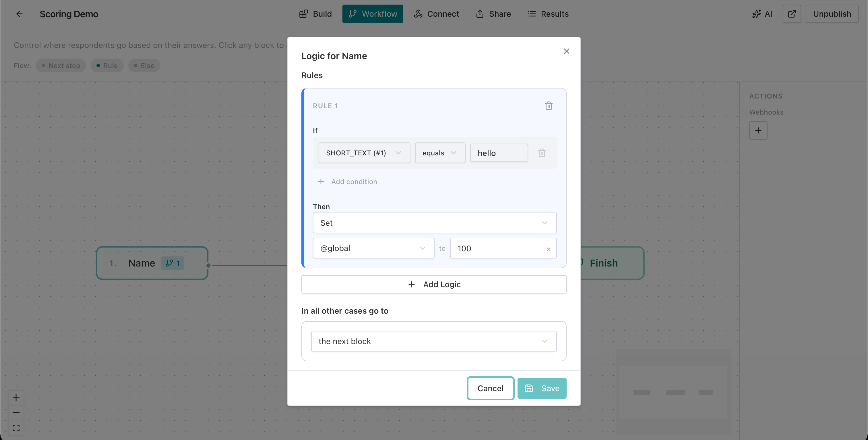868x440 pixels.
Task: Open the form in a new tab
Action: tap(792, 14)
